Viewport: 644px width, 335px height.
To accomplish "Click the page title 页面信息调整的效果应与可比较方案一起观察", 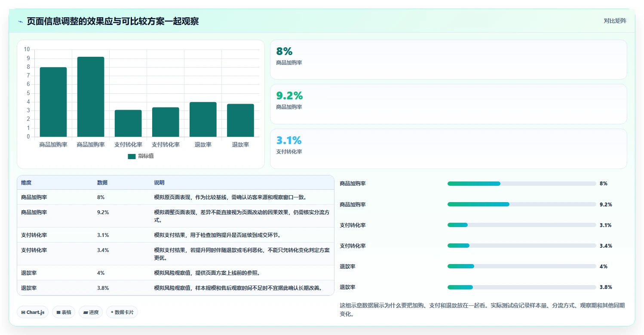I will [x=113, y=22].
